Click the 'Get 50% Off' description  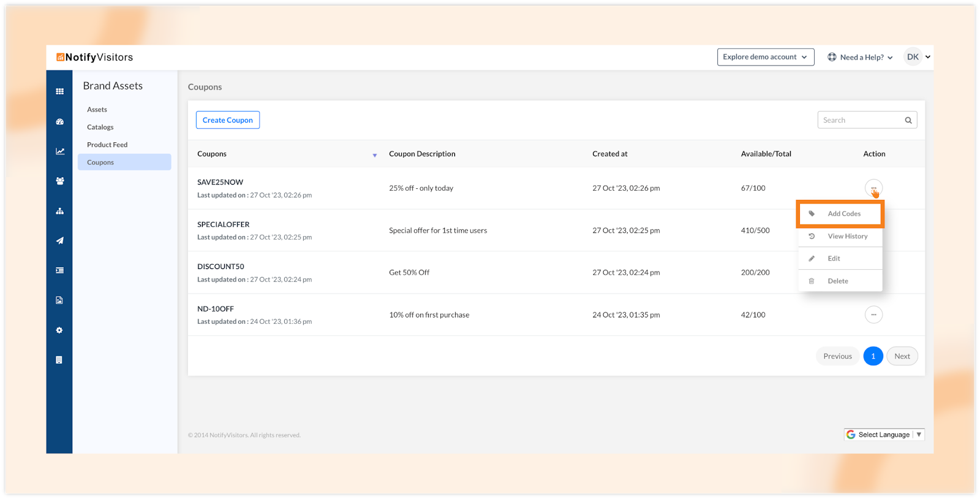point(409,273)
